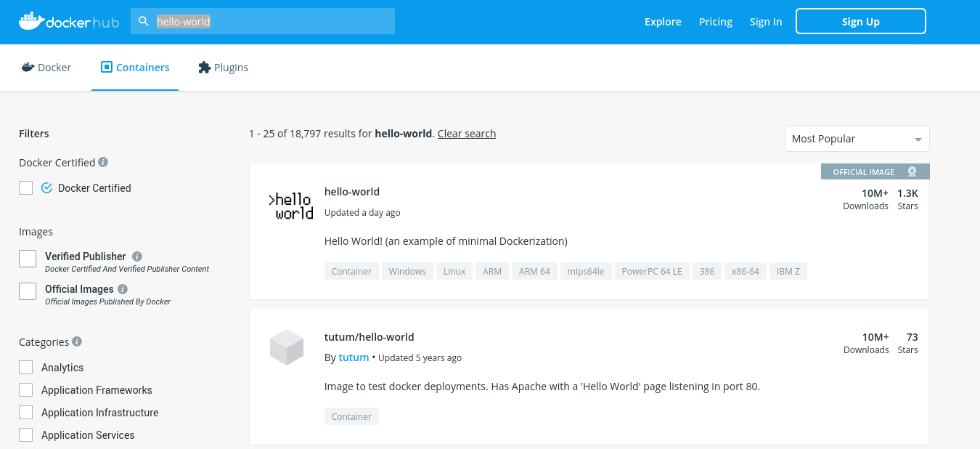Click the Official Image badge ribbon icon

pos(912,172)
